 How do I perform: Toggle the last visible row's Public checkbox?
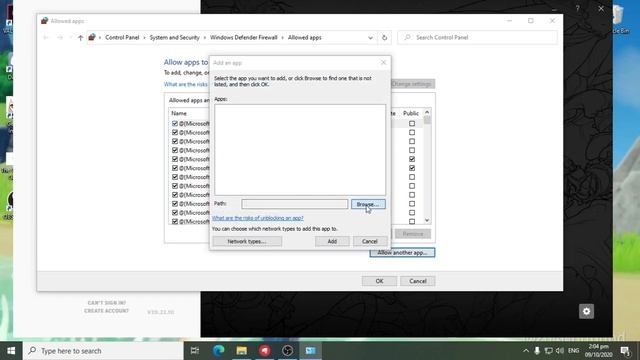point(412,222)
